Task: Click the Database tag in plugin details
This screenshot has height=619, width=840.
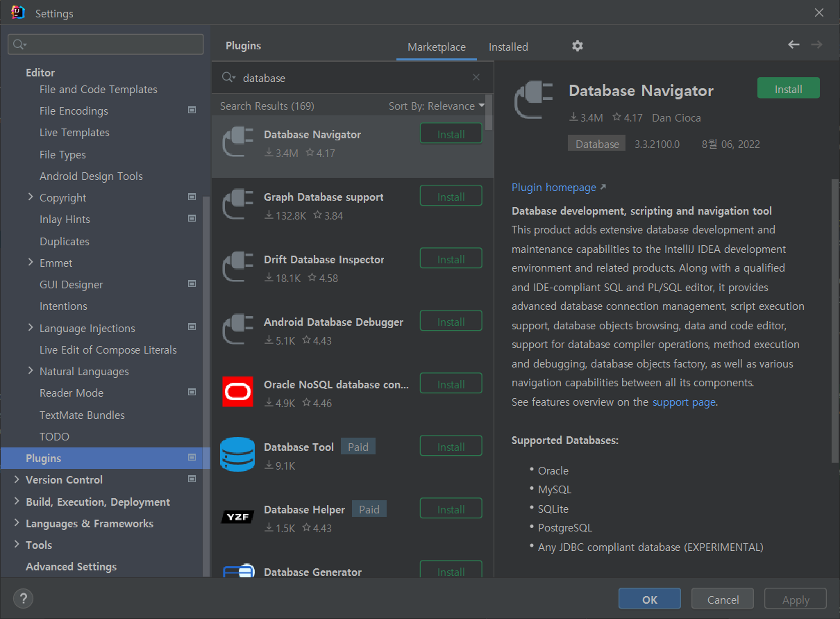Action: (x=597, y=144)
